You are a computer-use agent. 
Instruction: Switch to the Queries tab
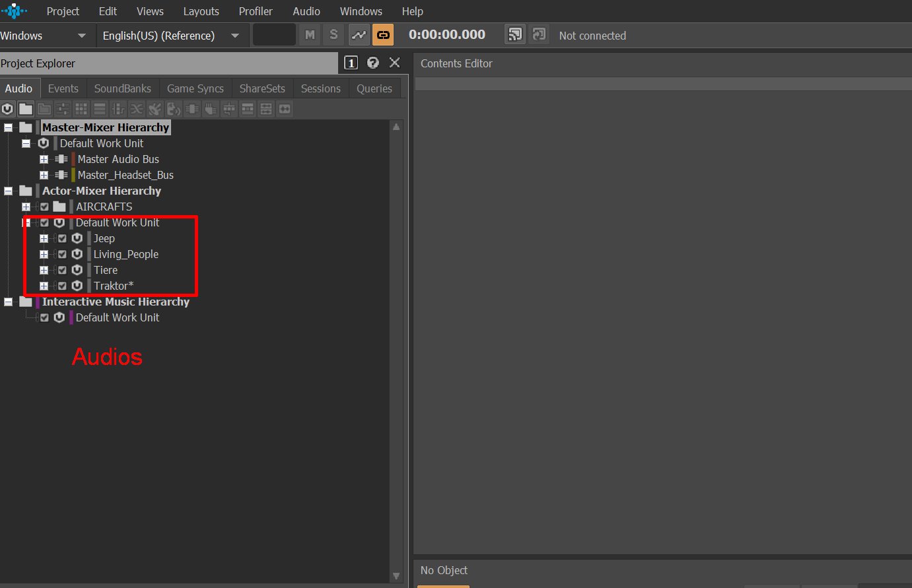[374, 88]
